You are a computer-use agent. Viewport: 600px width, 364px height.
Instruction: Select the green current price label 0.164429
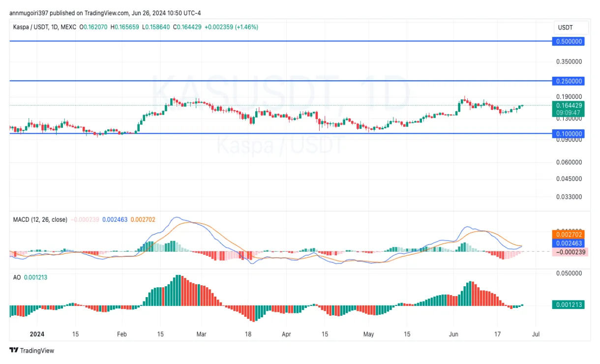568,105
